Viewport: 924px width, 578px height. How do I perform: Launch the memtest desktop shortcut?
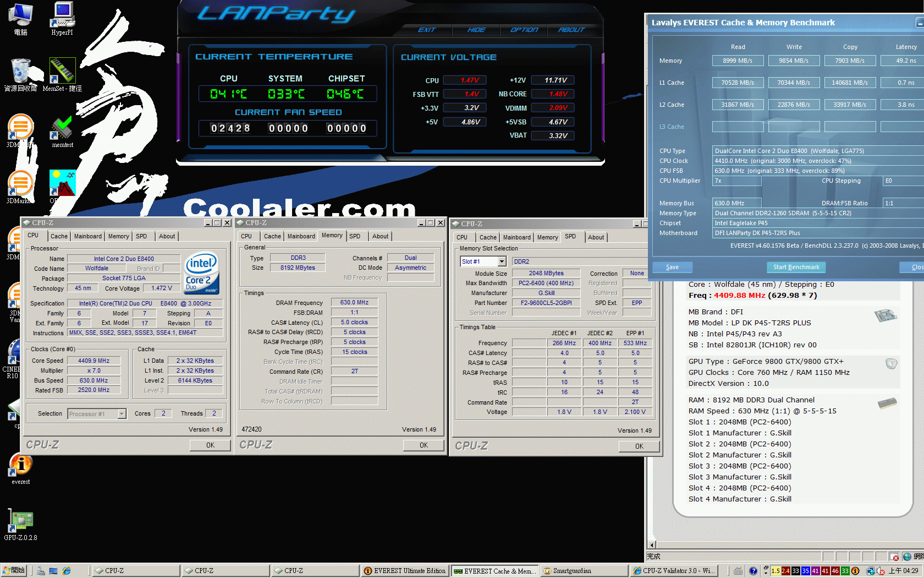62,132
